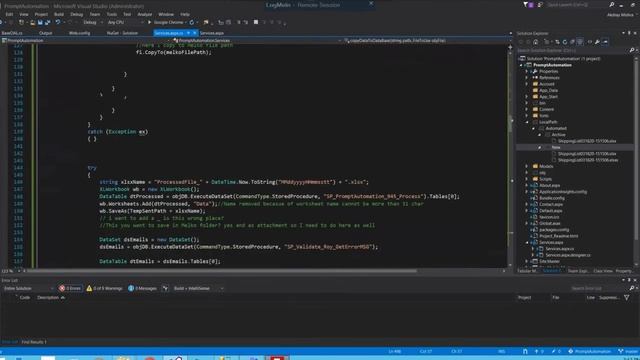This screenshot has height=360, width=640.
Task: Open the View menu
Action: pos(24,14)
